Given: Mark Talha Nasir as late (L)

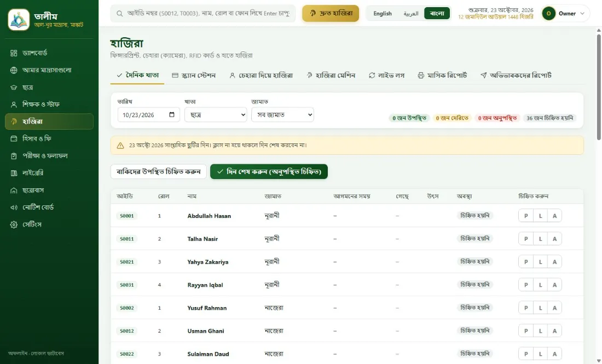Looking at the screenshot, I should pos(540,239).
